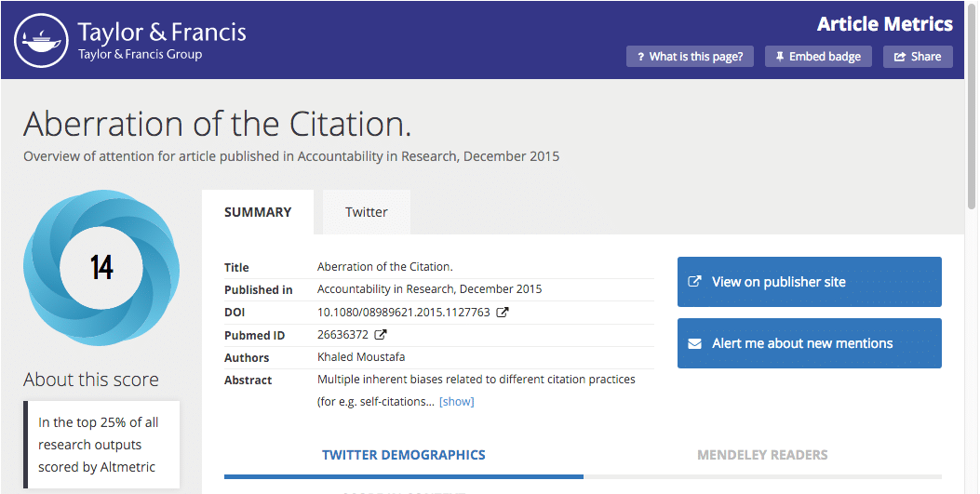Click the Share button
This screenshot has height=494, width=980.
(918, 56)
